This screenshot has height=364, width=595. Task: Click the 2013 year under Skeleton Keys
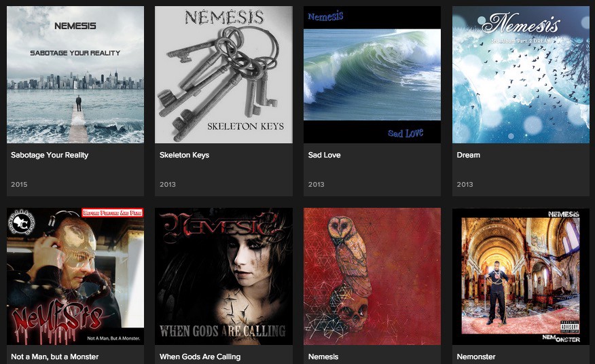tap(167, 185)
